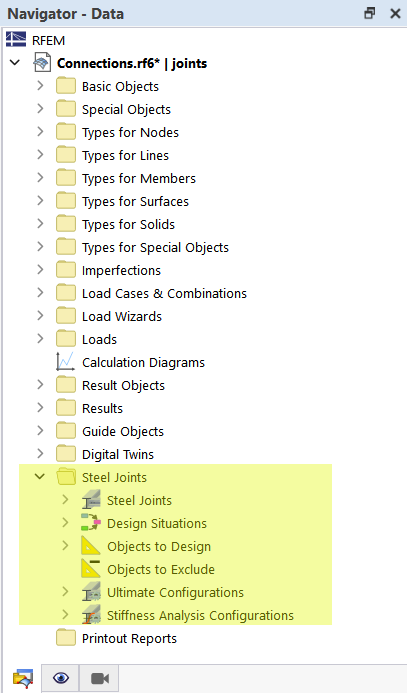Screen dimensions: 407x693
Task: Open the Calculation Diagrams graph icon
Action: (x=66, y=362)
